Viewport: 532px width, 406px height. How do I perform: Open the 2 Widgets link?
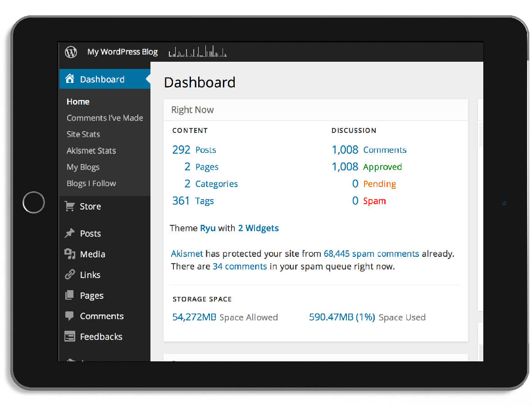[x=258, y=228]
